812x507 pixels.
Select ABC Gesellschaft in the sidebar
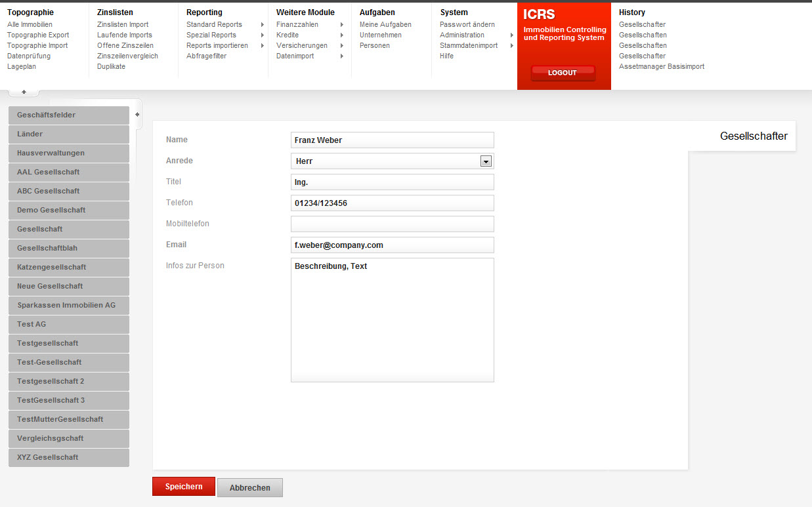tap(69, 191)
